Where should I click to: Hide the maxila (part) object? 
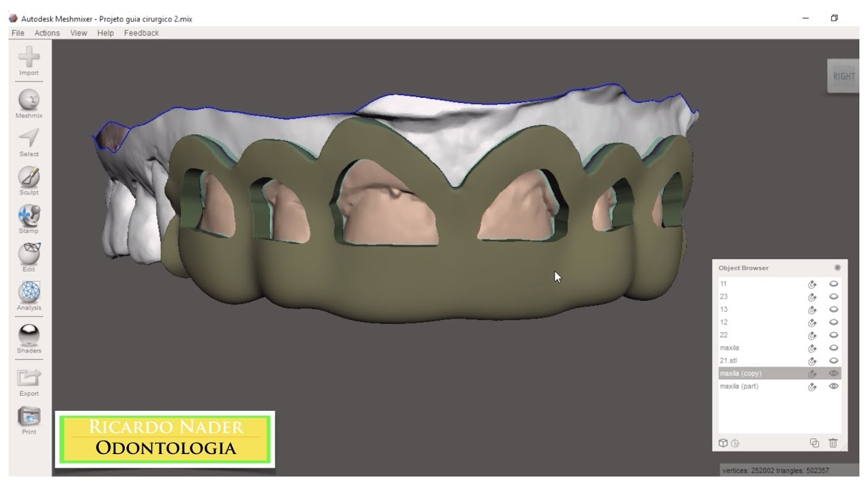[x=834, y=386]
